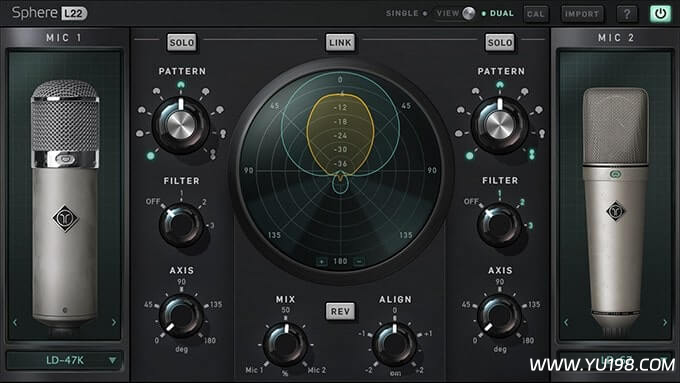680x383 pixels.
Task: Toggle the plugin power button
Action: point(660,14)
